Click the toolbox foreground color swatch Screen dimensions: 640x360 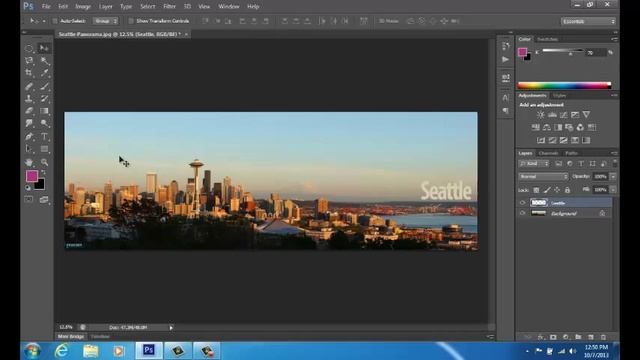click(32, 176)
